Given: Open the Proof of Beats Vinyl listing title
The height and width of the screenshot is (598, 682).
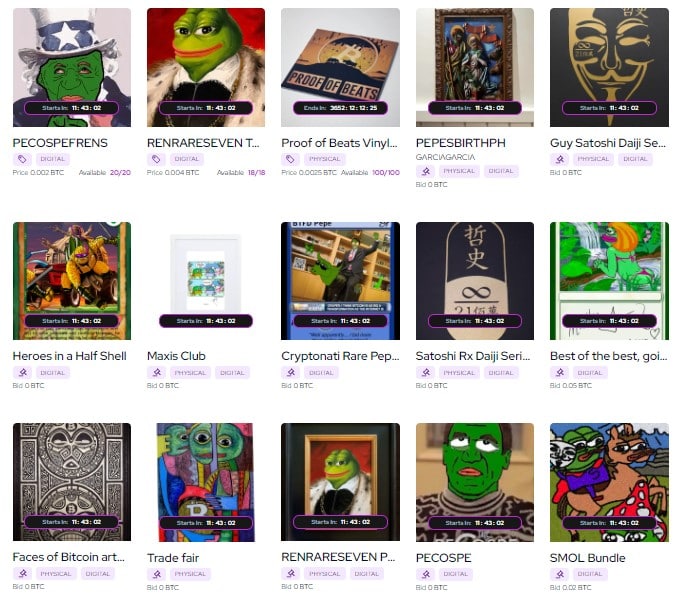Looking at the screenshot, I should click(339, 143).
